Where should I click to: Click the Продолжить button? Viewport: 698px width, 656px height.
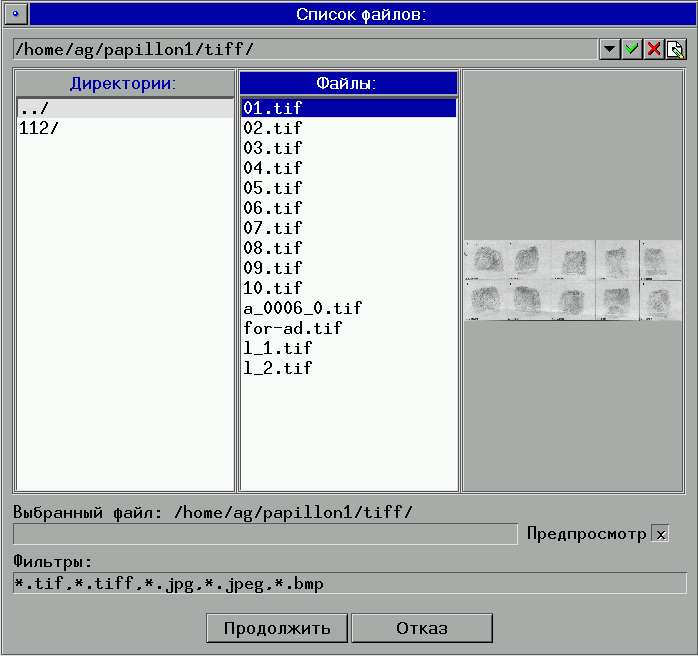click(277, 628)
